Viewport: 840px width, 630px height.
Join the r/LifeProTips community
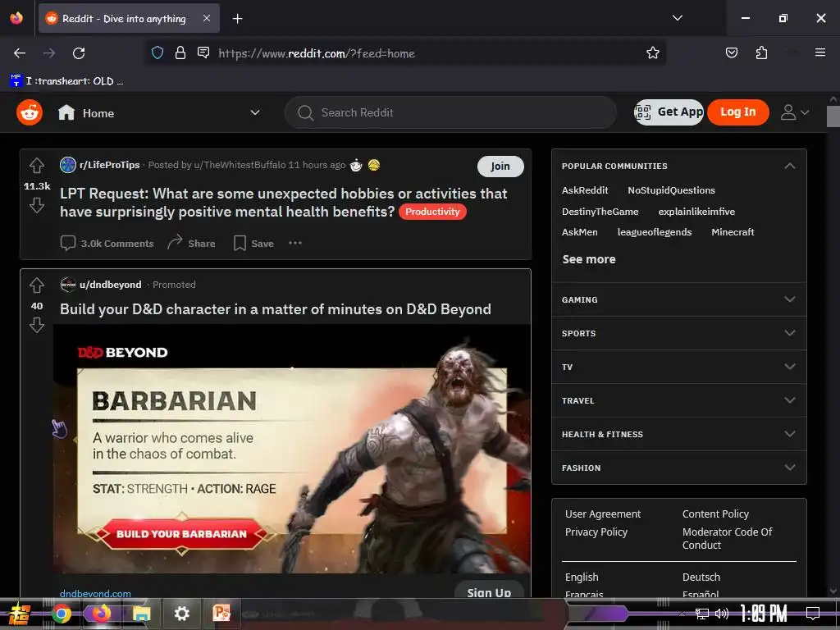point(500,166)
